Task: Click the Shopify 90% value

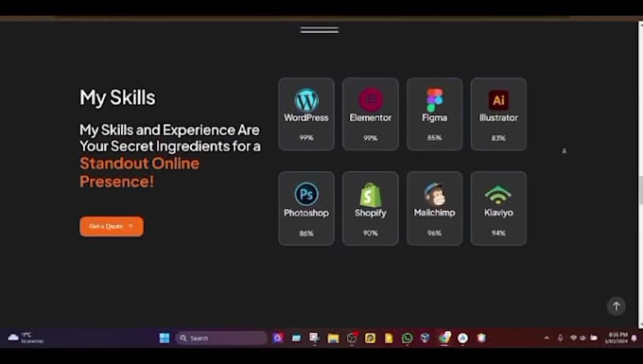Action: (x=371, y=233)
